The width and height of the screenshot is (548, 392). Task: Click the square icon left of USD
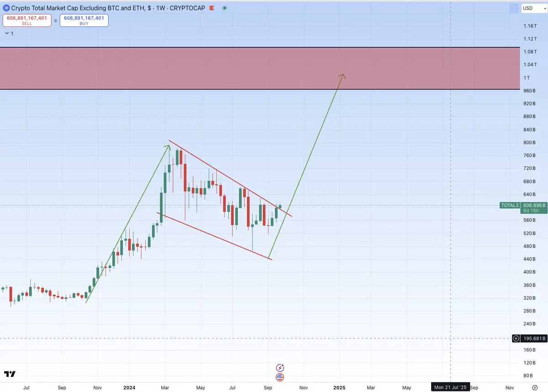515,8
